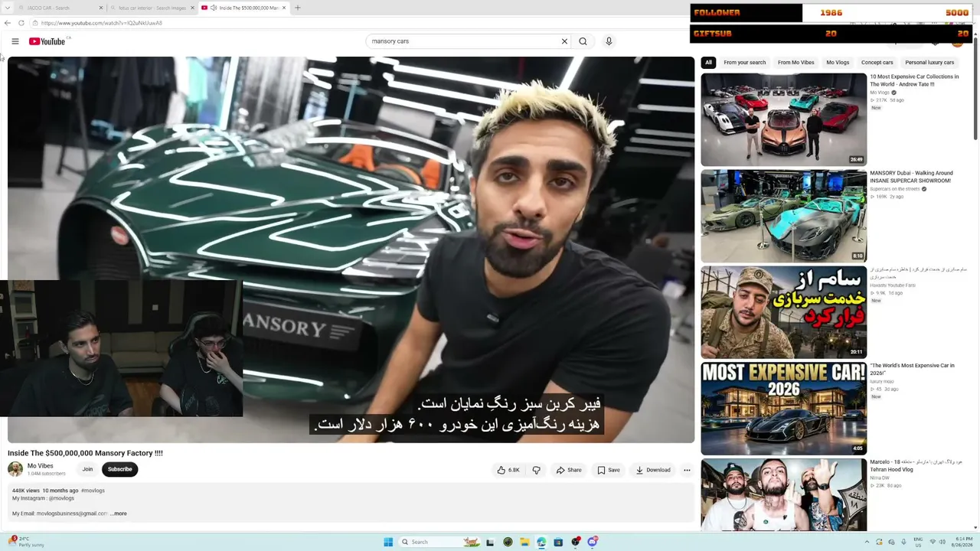Open the tab search dropdown arrow
The image size is (980, 551).
tap(8, 8)
